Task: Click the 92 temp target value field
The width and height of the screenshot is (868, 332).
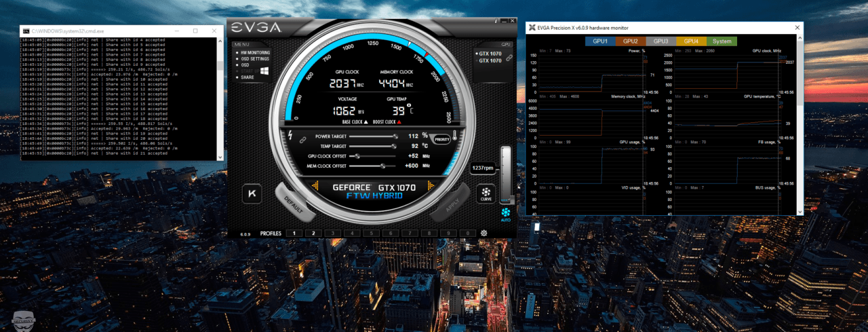Action: pyautogui.click(x=414, y=145)
